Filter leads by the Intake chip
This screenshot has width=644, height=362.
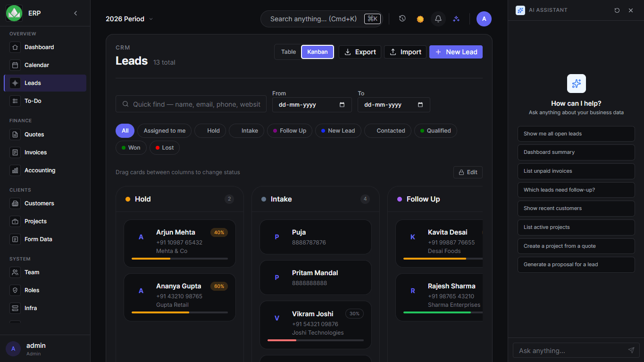246,131
